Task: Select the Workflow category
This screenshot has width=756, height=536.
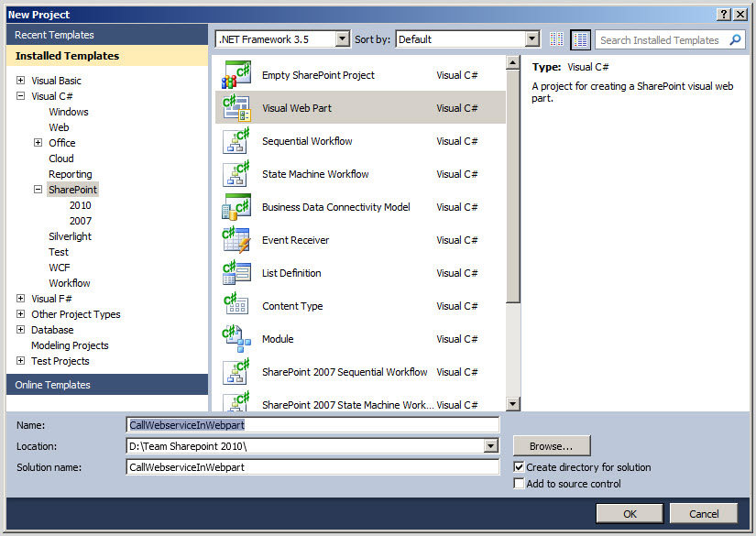Action: tap(70, 283)
